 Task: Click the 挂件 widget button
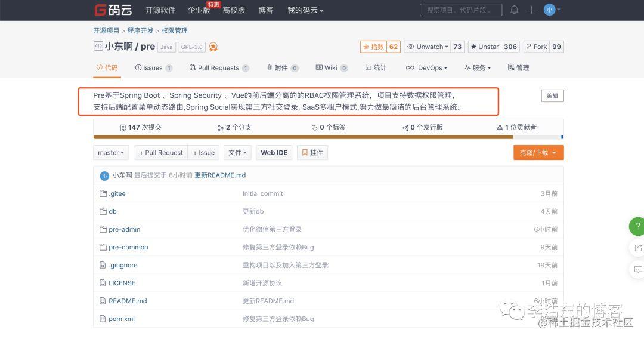(x=312, y=152)
